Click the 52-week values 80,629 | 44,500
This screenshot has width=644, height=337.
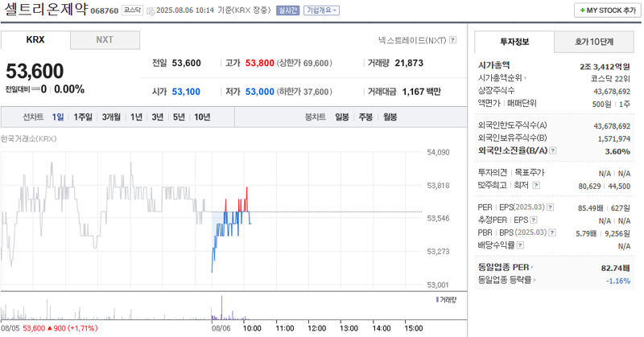point(605,186)
